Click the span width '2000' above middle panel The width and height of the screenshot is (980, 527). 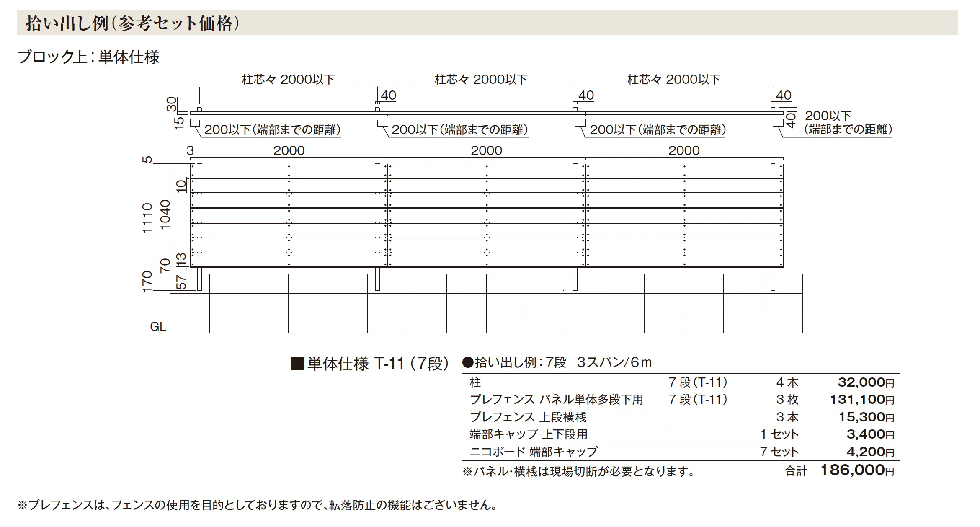pyautogui.click(x=486, y=151)
